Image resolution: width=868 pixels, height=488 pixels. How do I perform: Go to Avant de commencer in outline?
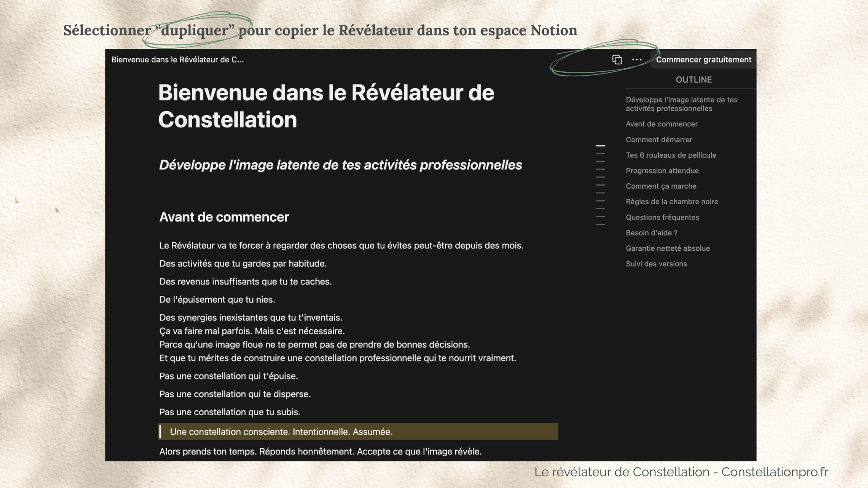click(x=661, y=124)
